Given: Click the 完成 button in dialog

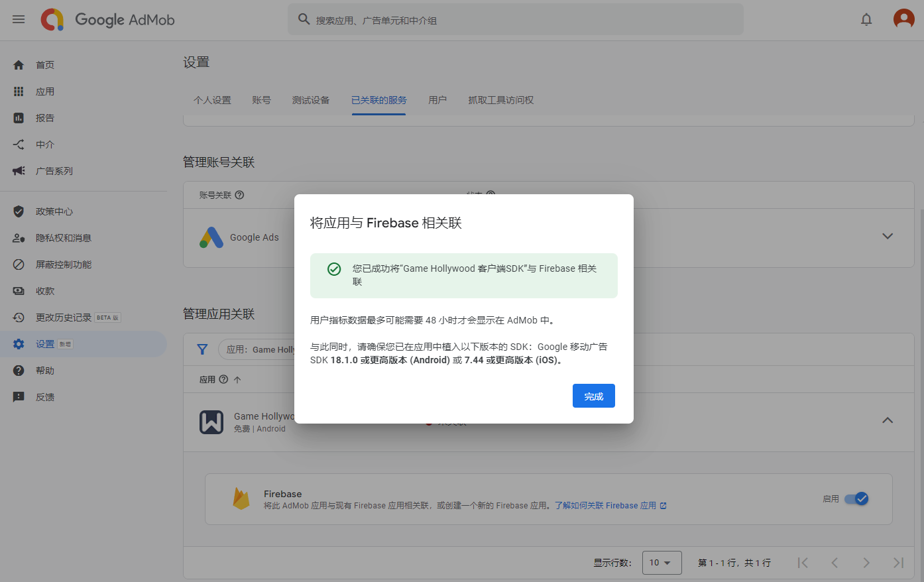Looking at the screenshot, I should point(594,396).
